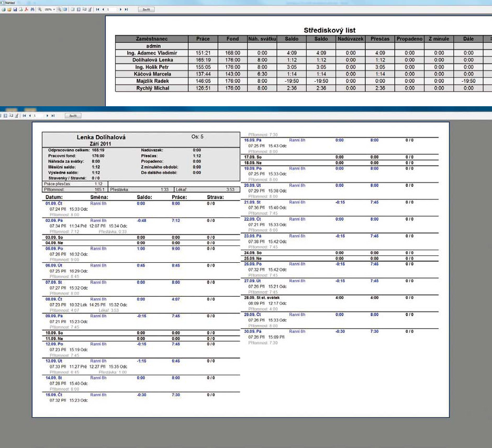Click the Zavřít button in the upper preview
Screen dimensions: 492x448
coord(146,9)
